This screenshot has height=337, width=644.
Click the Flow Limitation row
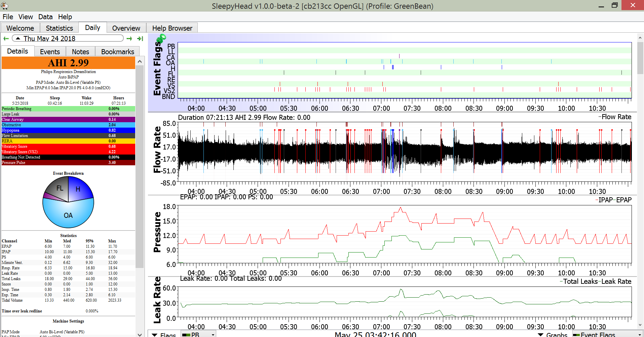68,136
